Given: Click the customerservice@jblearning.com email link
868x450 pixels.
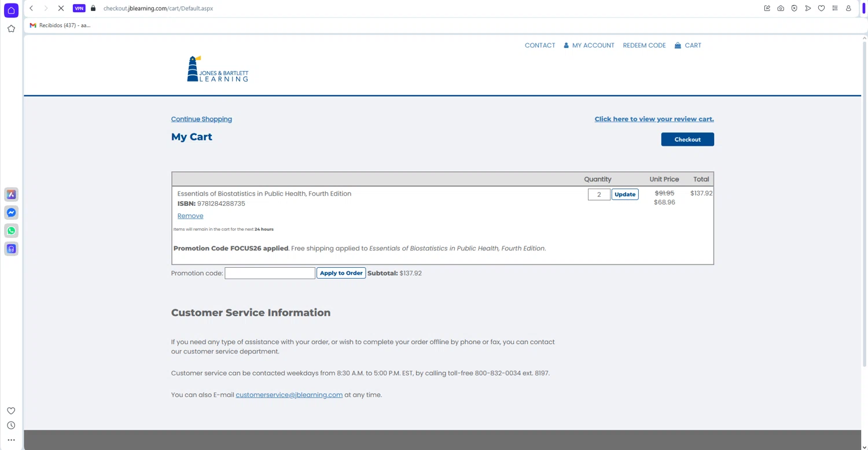Looking at the screenshot, I should 289,395.
